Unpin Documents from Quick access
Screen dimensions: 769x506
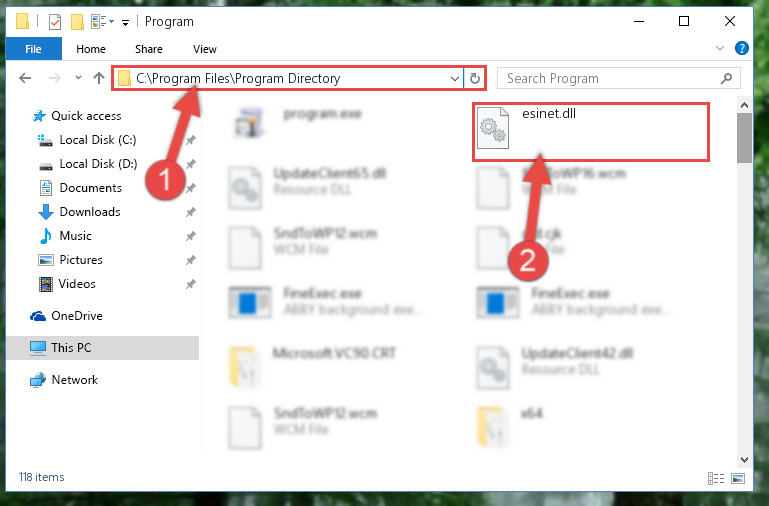(190, 188)
